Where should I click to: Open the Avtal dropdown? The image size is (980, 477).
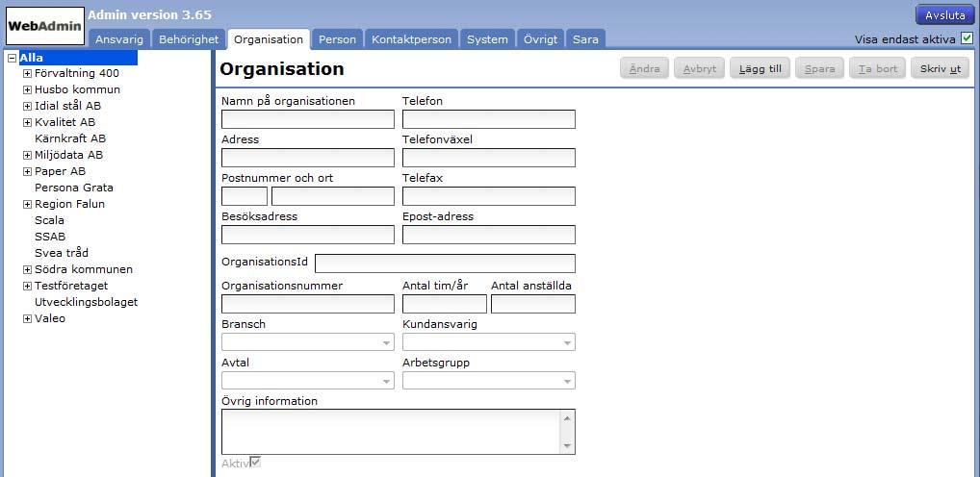click(x=308, y=380)
